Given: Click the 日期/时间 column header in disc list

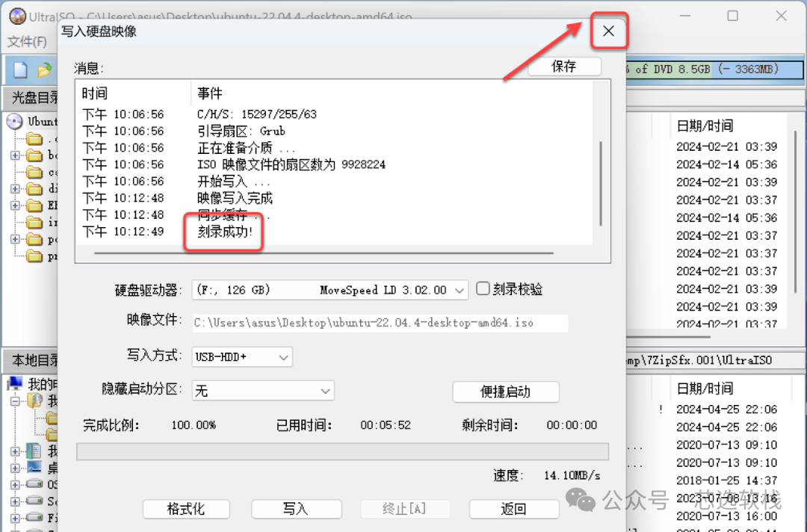Looking at the screenshot, I should pos(705,126).
